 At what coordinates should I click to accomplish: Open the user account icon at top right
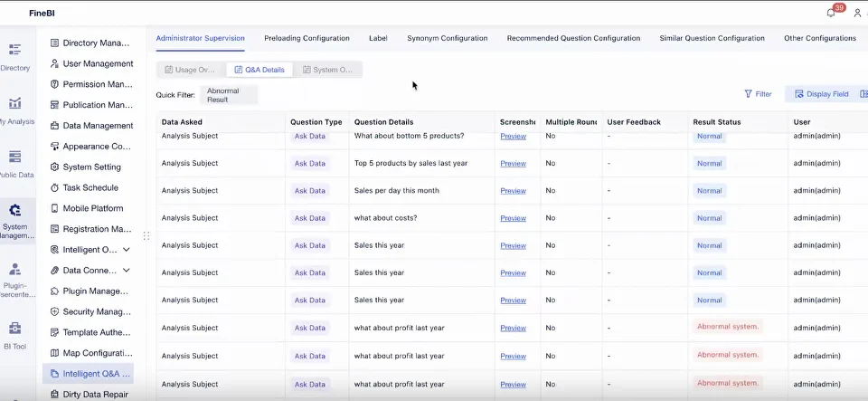click(857, 13)
